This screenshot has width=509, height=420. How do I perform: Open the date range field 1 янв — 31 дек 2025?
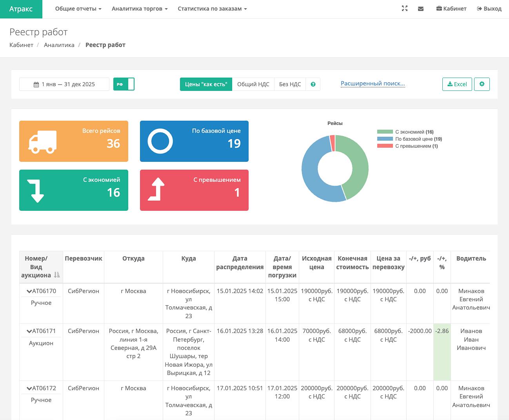click(x=64, y=84)
